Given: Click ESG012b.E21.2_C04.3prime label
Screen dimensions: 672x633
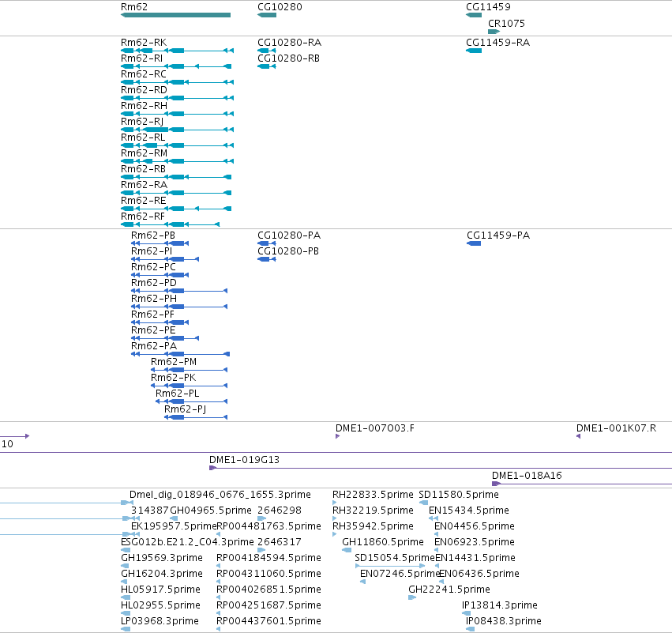Looking at the screenshot, I should 187,542.
